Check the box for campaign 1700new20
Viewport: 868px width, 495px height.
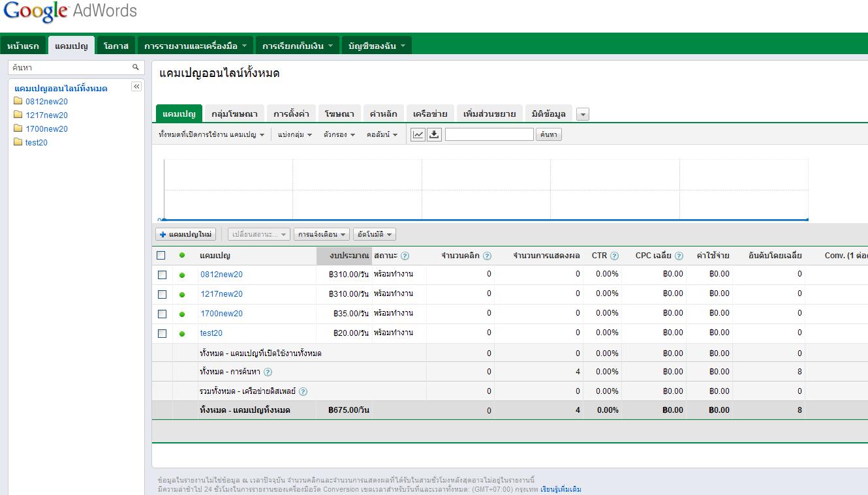162,314
